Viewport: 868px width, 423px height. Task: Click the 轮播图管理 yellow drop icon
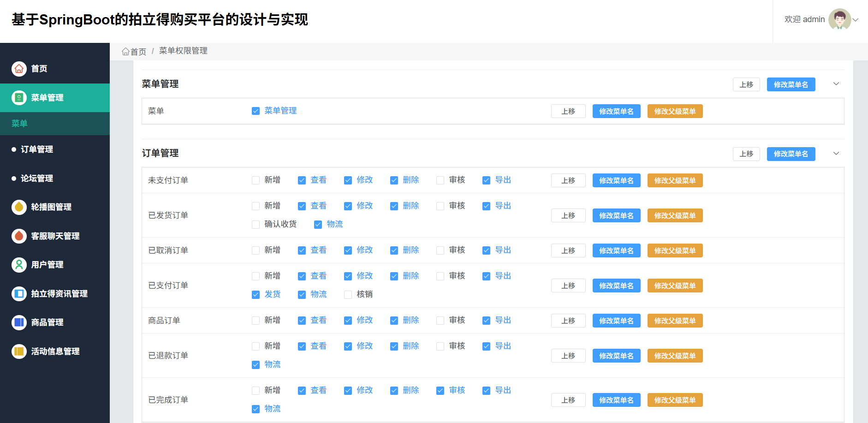click(x=19, y=207)
